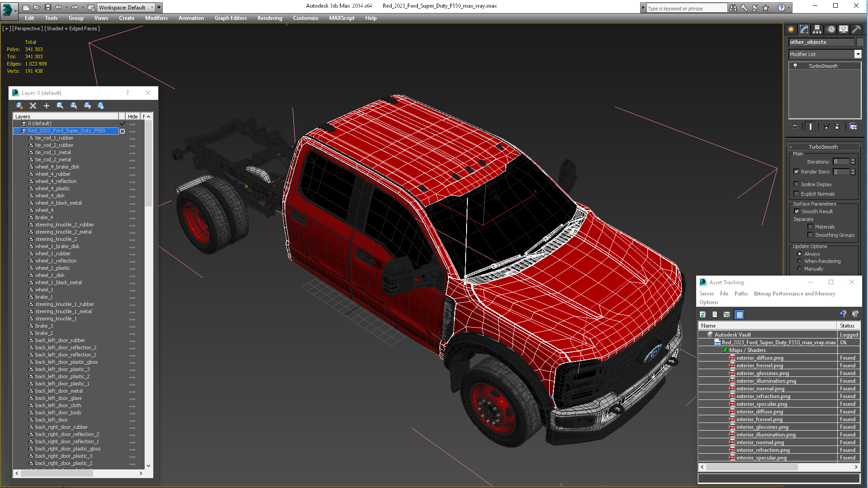Click Add Selected Objects plus icon in Layer dialog
This screenshot has height=488, width=868.
(46, 106)
